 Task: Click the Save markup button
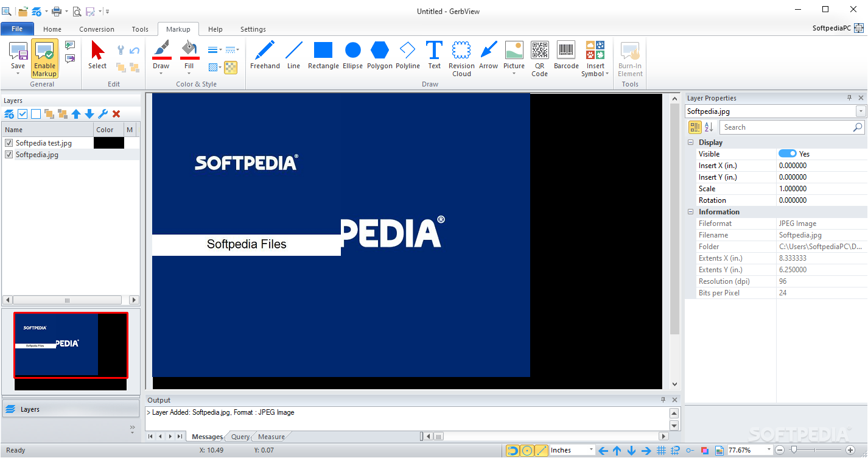click(18, 59)
